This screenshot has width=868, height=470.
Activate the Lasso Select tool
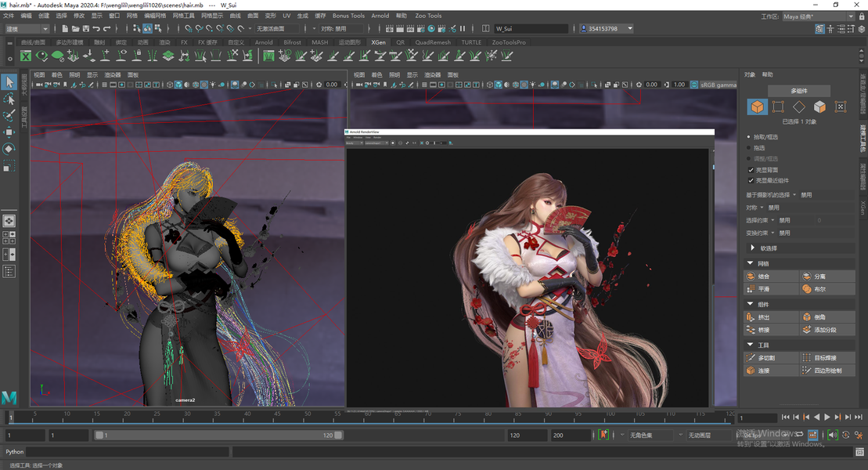click(x=9, y=99)
